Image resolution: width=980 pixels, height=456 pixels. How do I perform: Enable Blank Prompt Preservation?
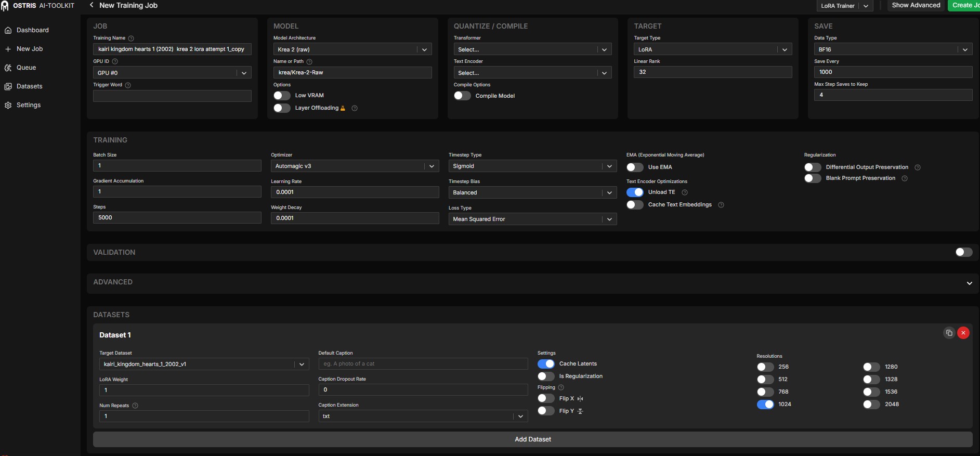point(813,178)
